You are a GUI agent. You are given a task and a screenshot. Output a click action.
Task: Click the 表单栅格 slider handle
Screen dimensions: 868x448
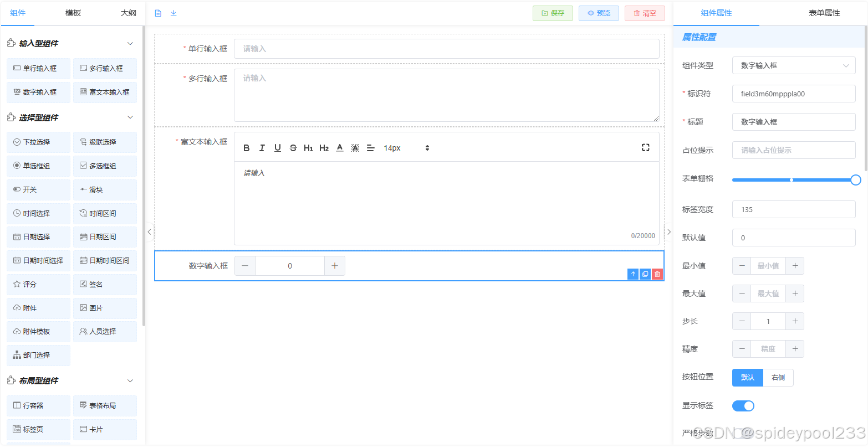(x=856, y=180)
